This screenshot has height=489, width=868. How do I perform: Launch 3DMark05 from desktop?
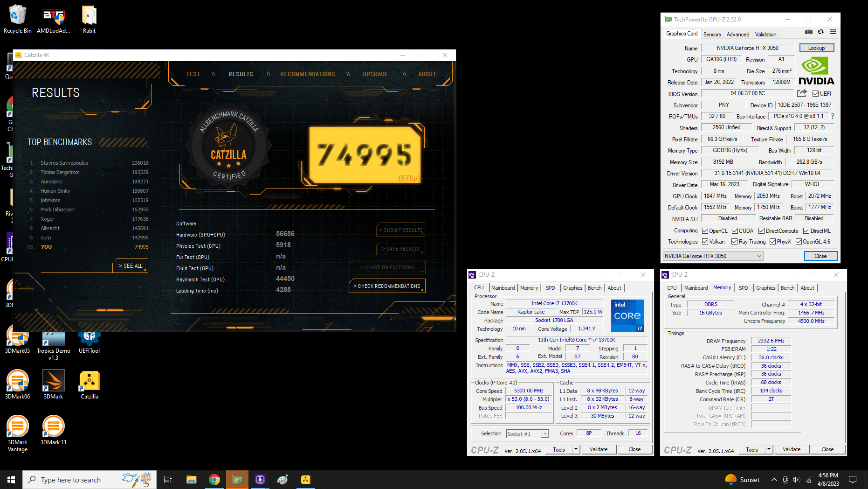(x=17, y=339)
